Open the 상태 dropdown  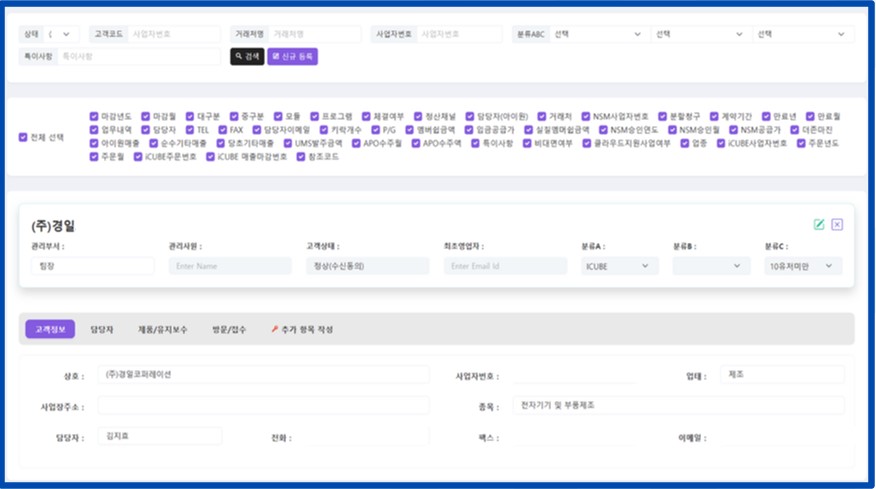(63, 34)
